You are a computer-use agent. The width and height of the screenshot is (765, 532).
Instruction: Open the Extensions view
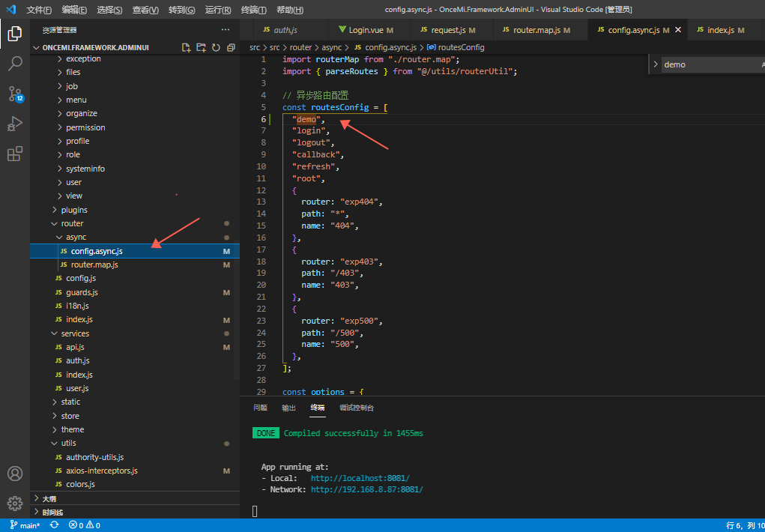pos(15,154)
